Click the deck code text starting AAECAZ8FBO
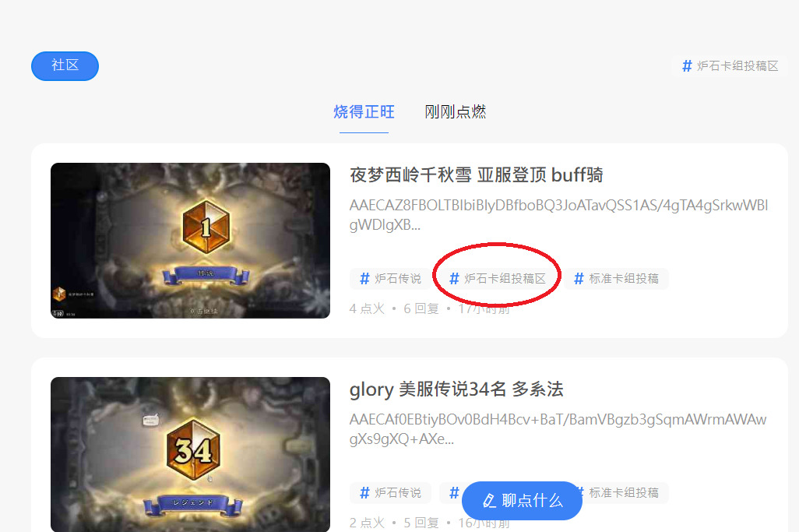 click(558, 215)
